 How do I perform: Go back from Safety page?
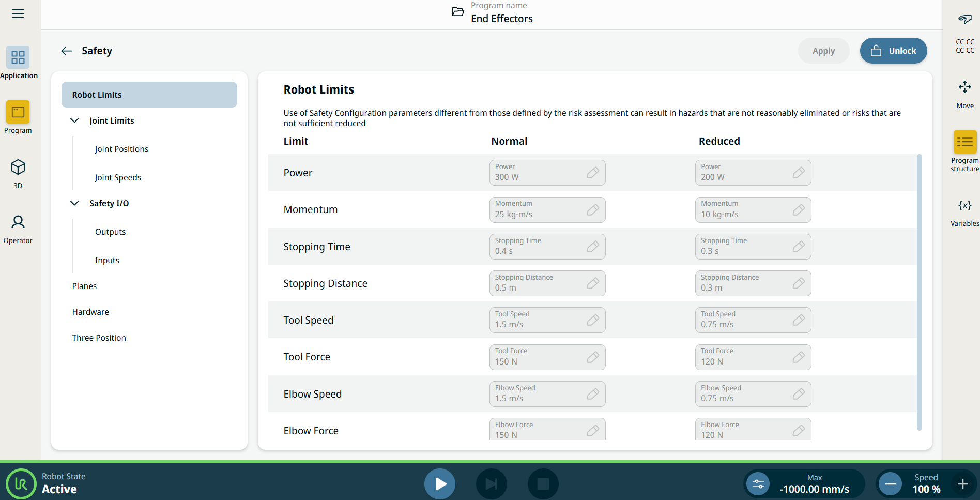click(x=66, y=51)
